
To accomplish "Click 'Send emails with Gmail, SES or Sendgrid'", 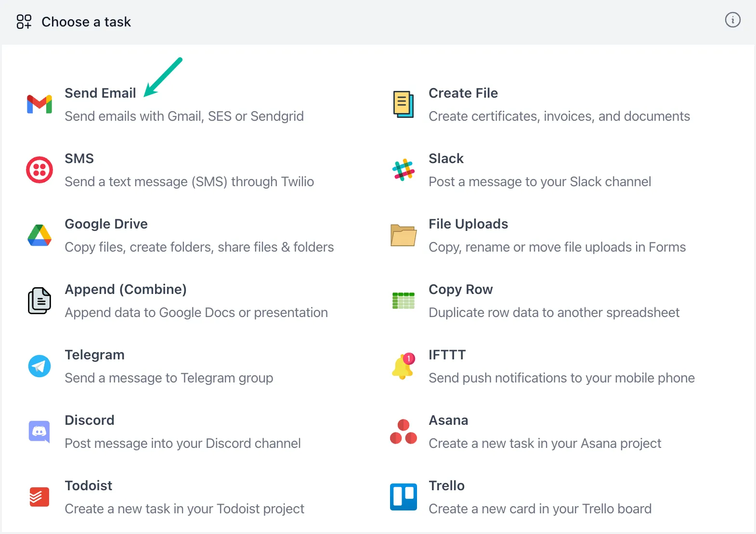I will (x=184, y=116).
